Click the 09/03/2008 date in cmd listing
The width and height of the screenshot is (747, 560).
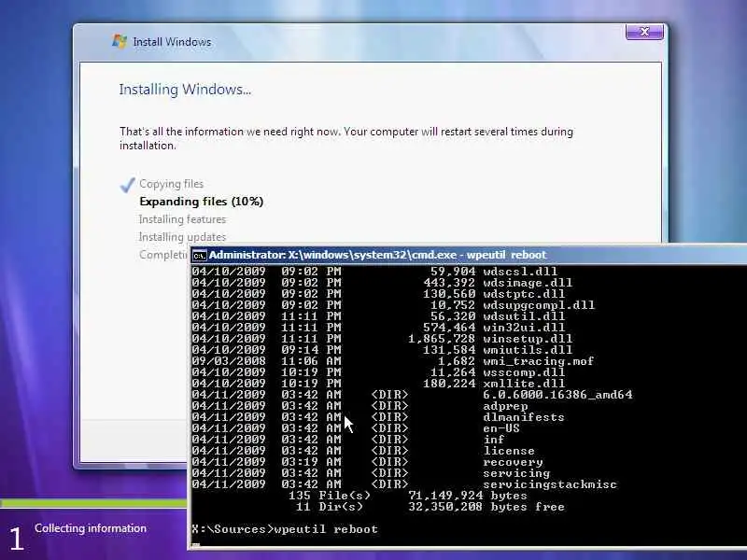coord(229,361)
